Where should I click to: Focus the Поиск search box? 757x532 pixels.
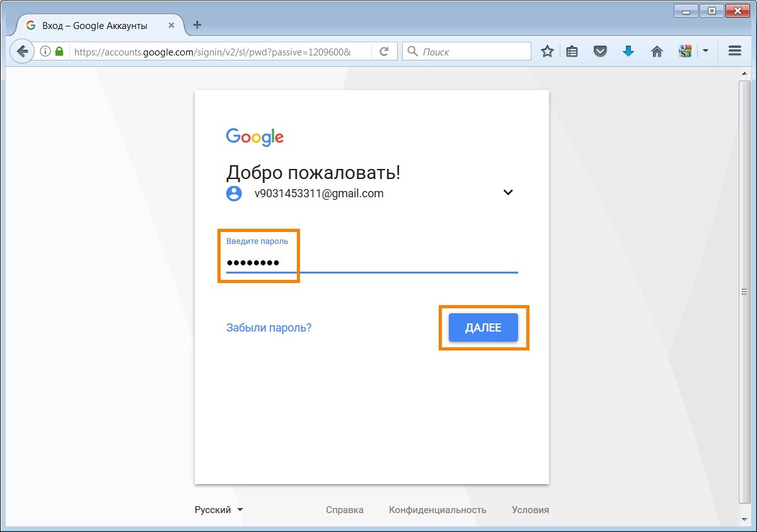pyautogui.click(x=467, y=52)
